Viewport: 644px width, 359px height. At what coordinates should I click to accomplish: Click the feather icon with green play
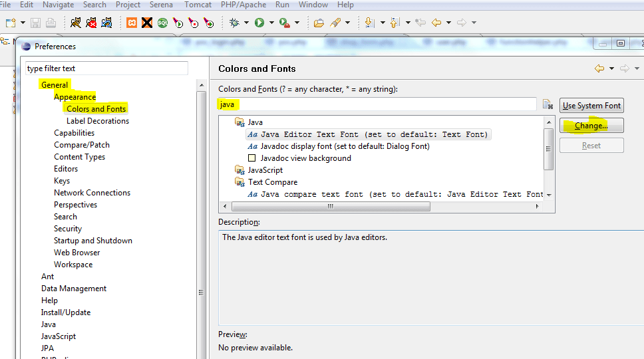(178, 23)
